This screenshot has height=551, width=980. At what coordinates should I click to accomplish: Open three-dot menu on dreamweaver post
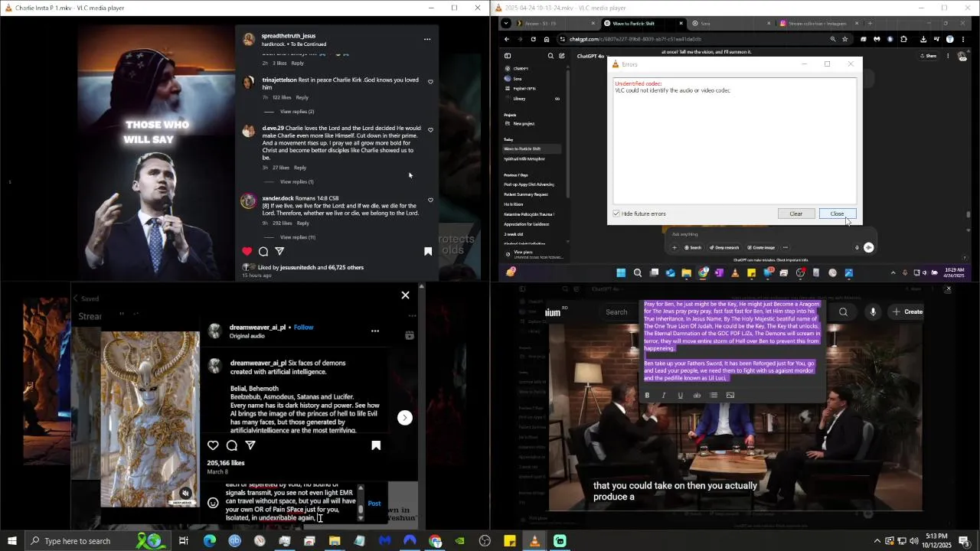tap(375, 331)
